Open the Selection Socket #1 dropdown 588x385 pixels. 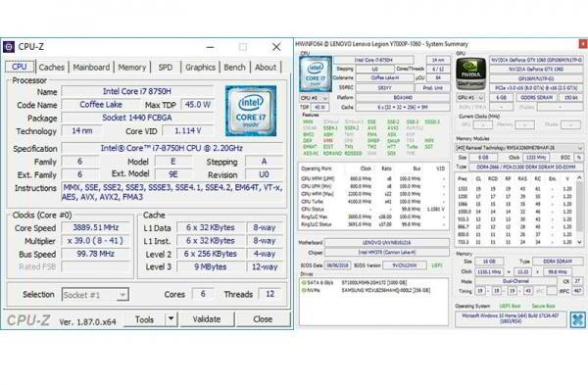122,295
